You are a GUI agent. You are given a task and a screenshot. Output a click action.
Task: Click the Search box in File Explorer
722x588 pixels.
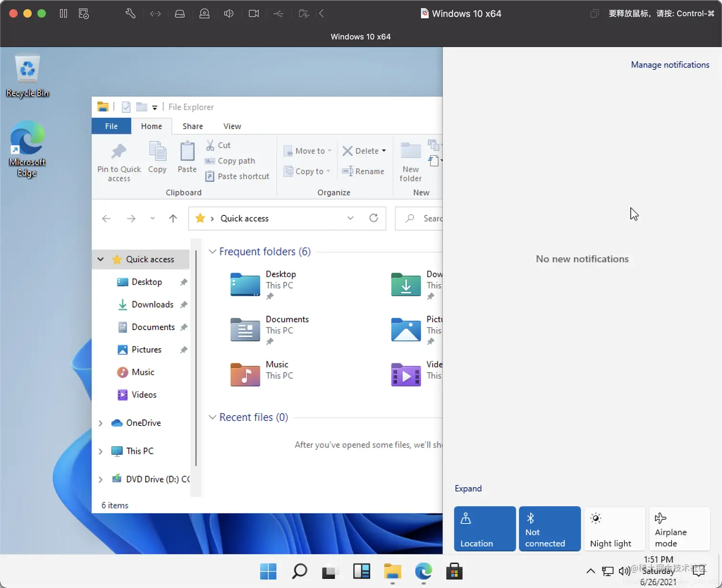click(x=419, y=218)
